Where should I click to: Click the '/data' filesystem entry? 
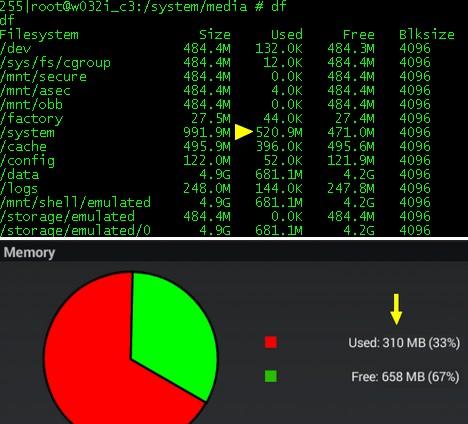pyautogui.click(x=19, y=175)
